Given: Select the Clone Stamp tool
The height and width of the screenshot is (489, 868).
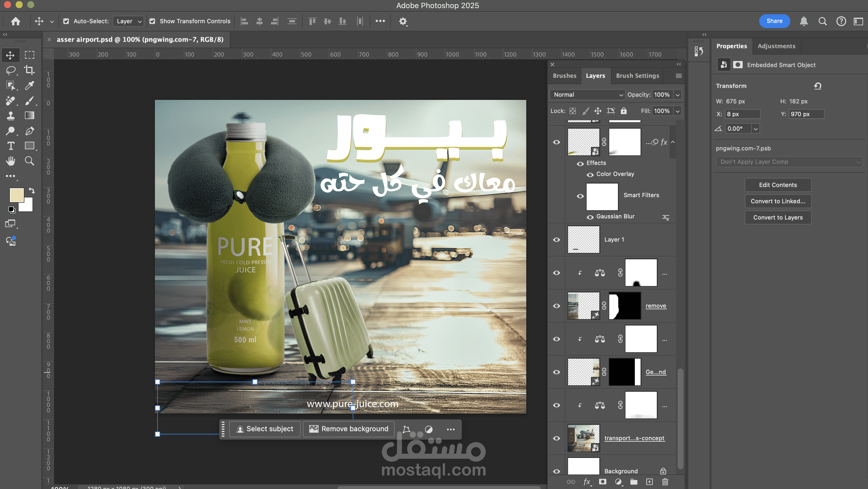Looking at the screenshot, I should [x=10, y=116].
